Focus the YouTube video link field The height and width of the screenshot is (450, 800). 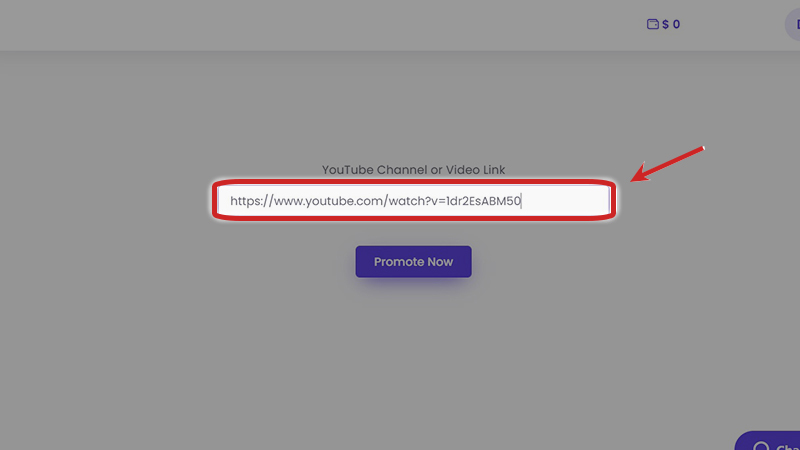[x=414, y=201]
